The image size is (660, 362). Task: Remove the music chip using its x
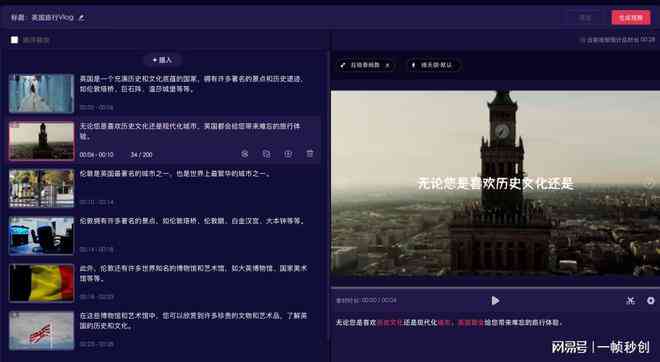tap(387, 65)
